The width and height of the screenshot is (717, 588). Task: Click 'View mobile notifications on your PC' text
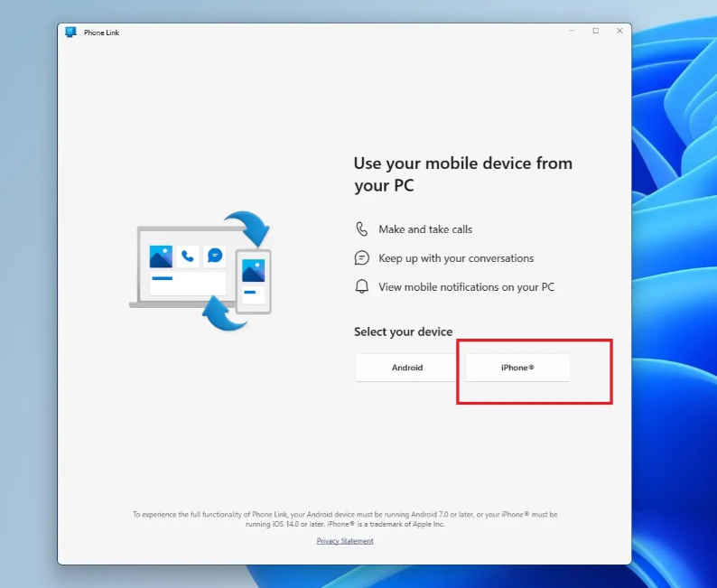click(x=467, y=287)
